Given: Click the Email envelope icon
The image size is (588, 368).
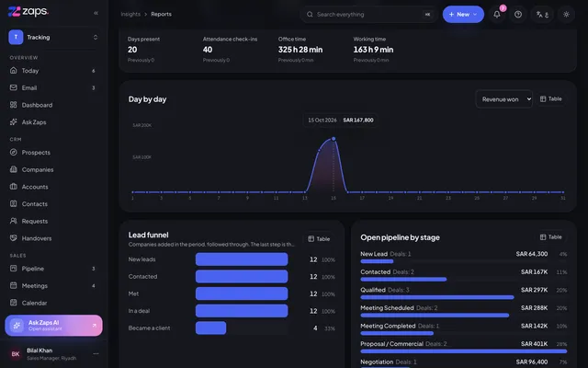Looking at the screenshot, I should click(14, 87).
